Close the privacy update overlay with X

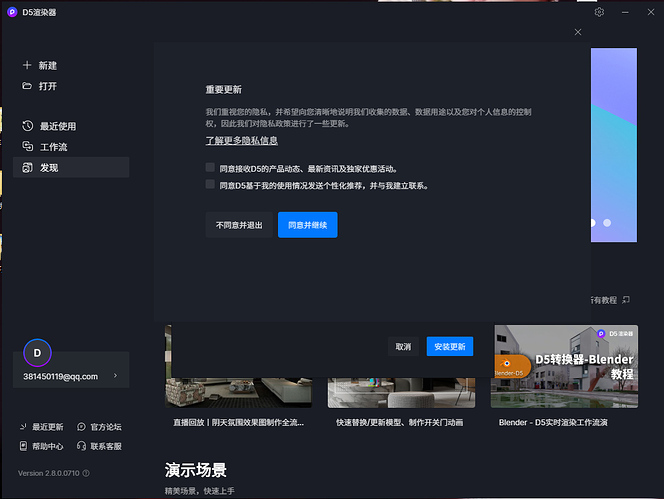pos(578,32)
